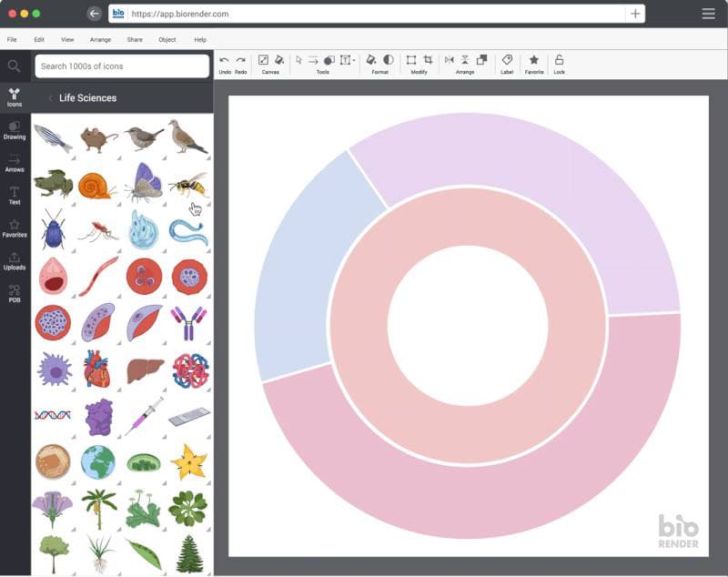Click the Search 1000s of icons field

tap(122, 66)
